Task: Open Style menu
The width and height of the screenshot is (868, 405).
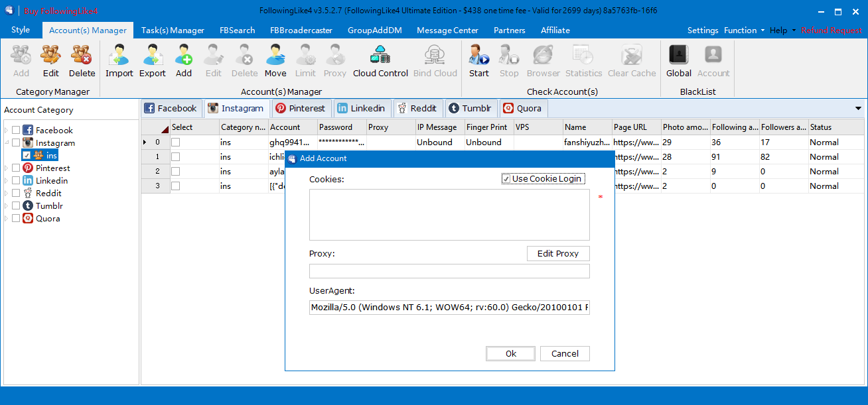Action: 21,30
